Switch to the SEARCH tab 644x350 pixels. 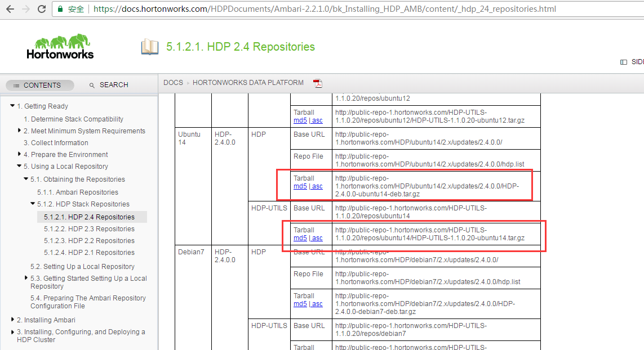tap(109, 85)
